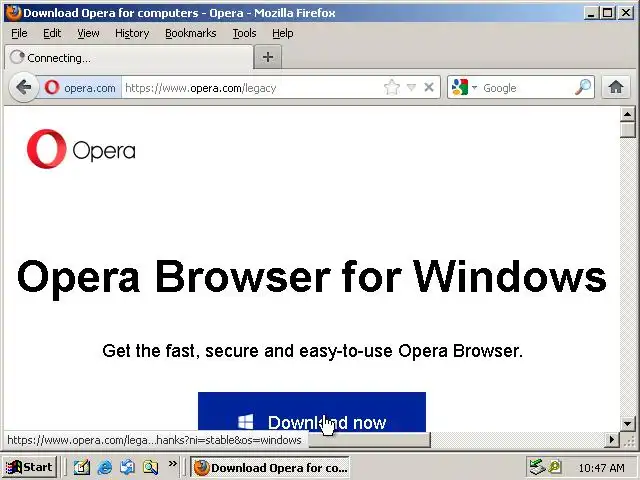Open the URL history dropdown arrow

point(411,87)
